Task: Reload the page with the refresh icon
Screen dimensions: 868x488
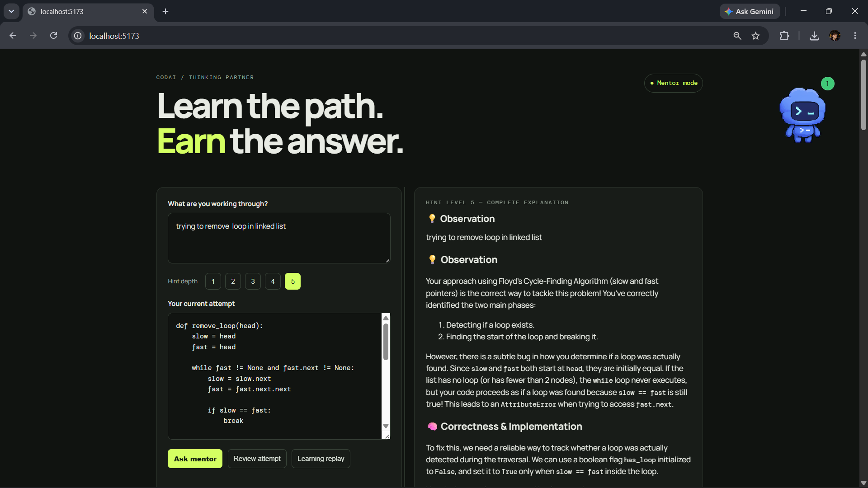Action: tap(53, 36)
